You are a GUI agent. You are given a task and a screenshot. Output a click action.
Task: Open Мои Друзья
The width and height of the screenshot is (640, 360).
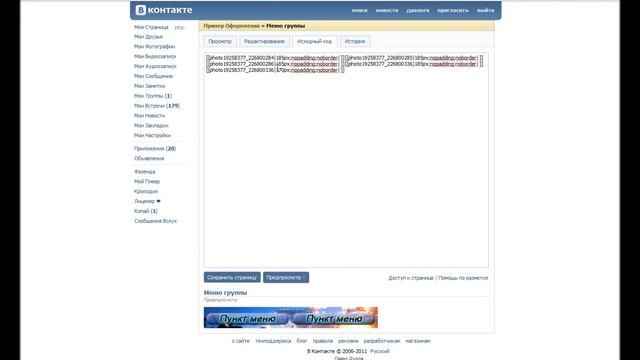coord(148,37)
